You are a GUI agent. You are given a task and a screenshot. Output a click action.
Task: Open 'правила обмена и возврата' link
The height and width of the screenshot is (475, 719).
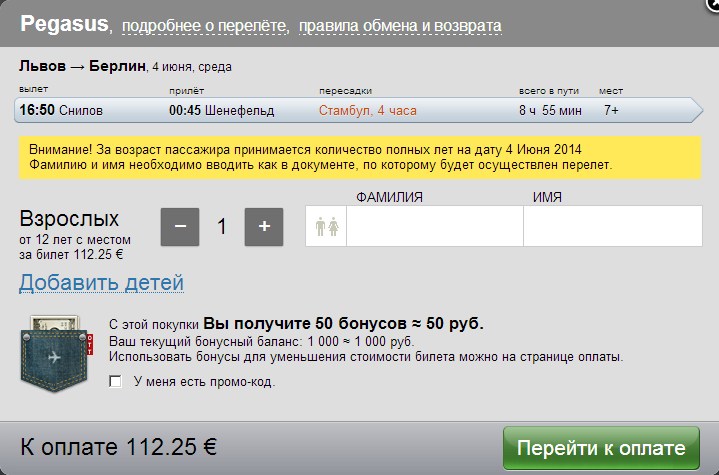point(399,25)
